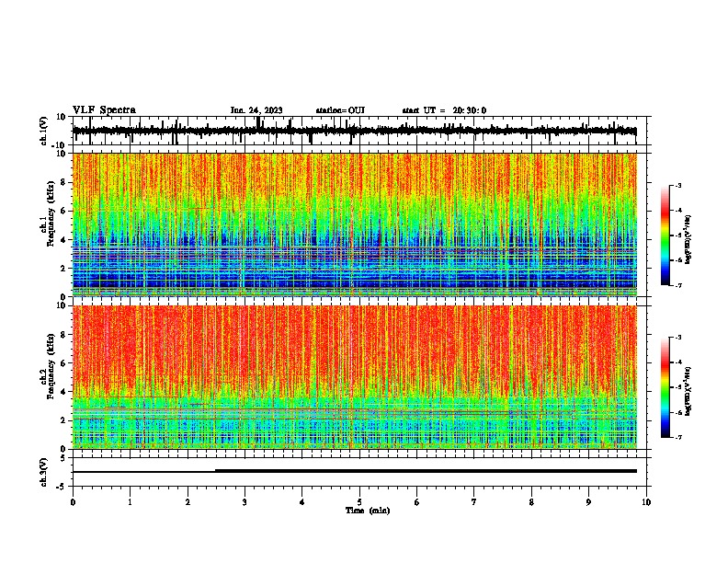Click the "start UT = 20:30:0" header text
The height and width of the screenshot is (563, 728).
point(444,110)
